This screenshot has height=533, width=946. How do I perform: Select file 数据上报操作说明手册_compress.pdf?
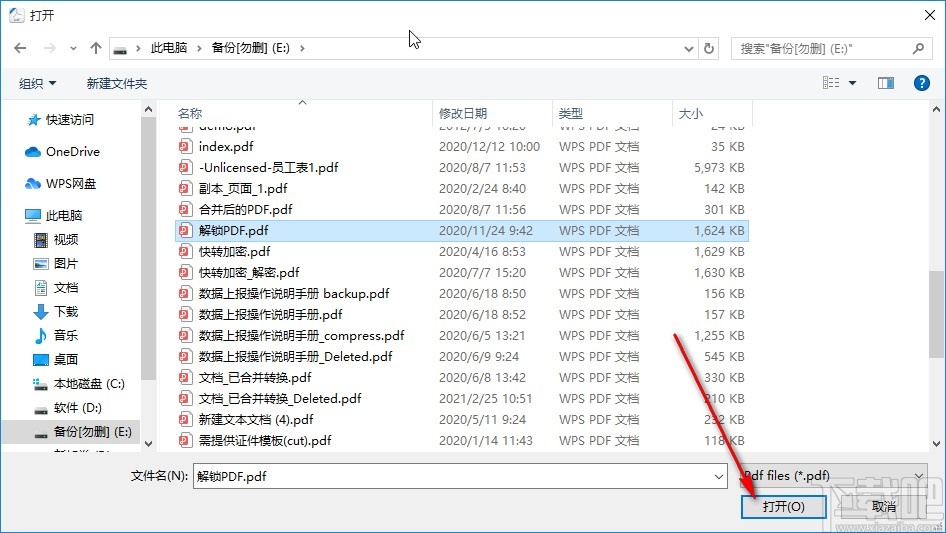(x=462, y=336)
